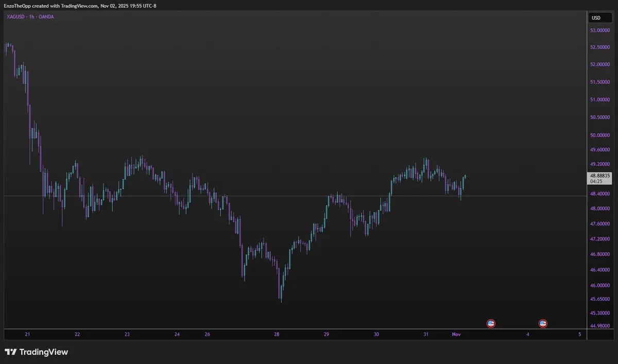Select the 51.00000 price axis label
The width and height of the screenshot is (618, 364).
click(x=600, y=99)
